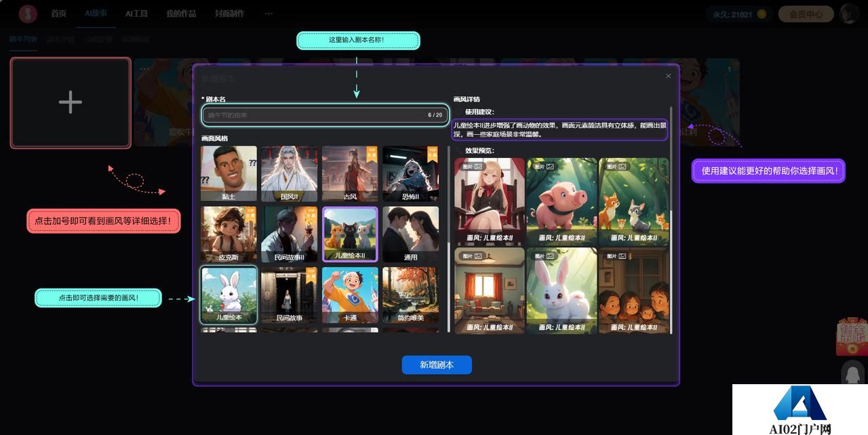Open the white rabbit preview image
The width and height of the screenshot is (868, 435).
tap(561, 291)
